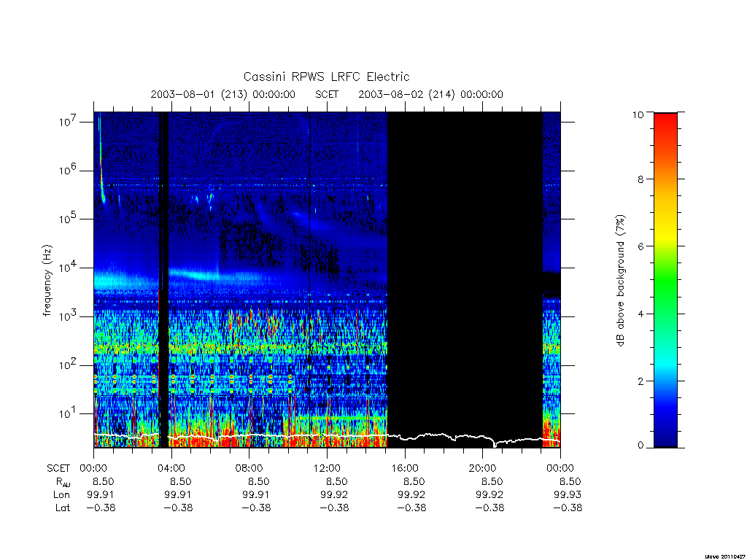
Task: Click the plot title Cassini RPWS LRFC Electric
Action: click(326, 77)
